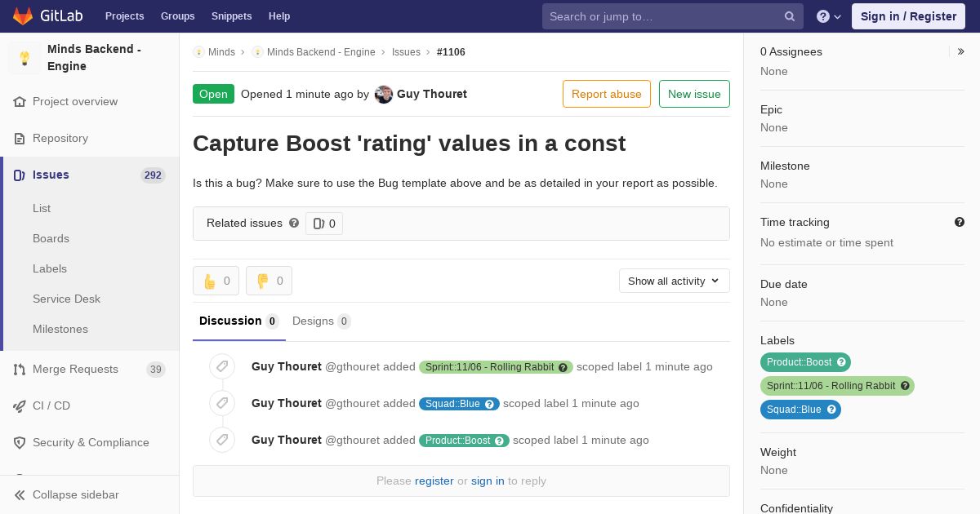Screen dimensions: 980x514
Task: Click the Issues breadcrumb link
Action: [406, 52]
